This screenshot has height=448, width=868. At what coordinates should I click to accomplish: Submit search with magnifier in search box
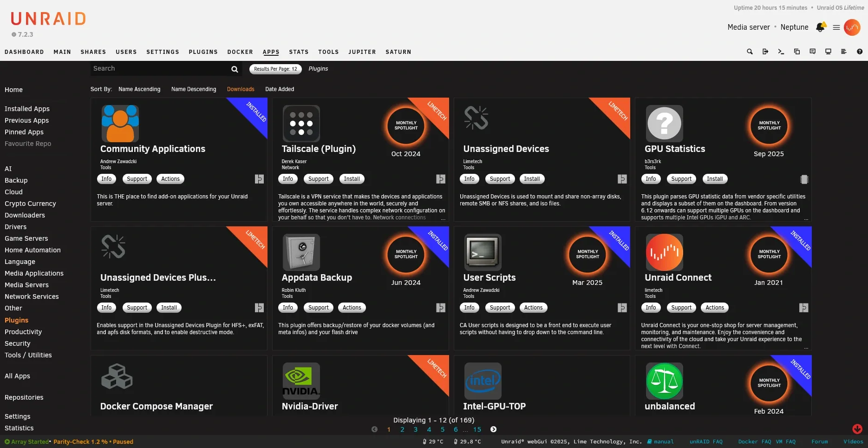click(x=235, y=69)
